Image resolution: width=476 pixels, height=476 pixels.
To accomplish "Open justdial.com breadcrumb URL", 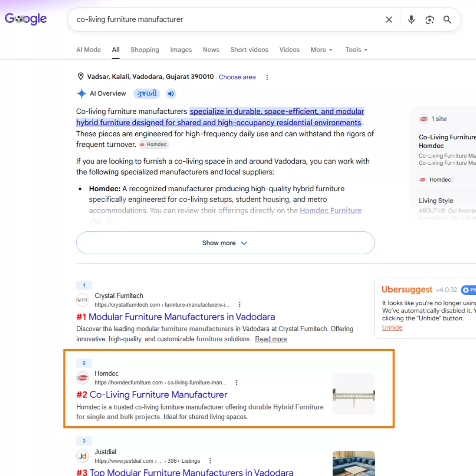I will click(x=147, y=461).
